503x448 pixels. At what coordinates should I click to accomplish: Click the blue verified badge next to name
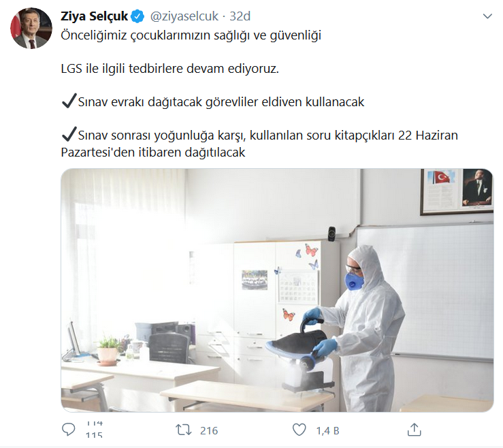(138, 16)
